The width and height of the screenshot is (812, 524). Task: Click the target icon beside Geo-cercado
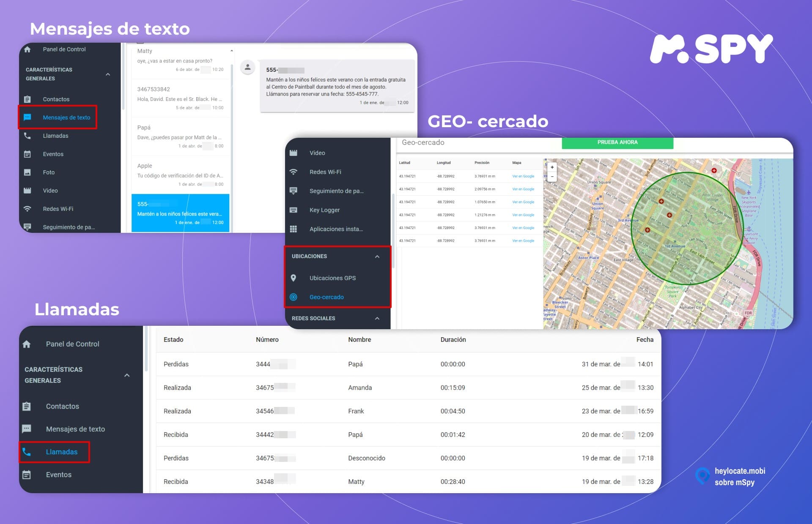[x=294, y=297]
